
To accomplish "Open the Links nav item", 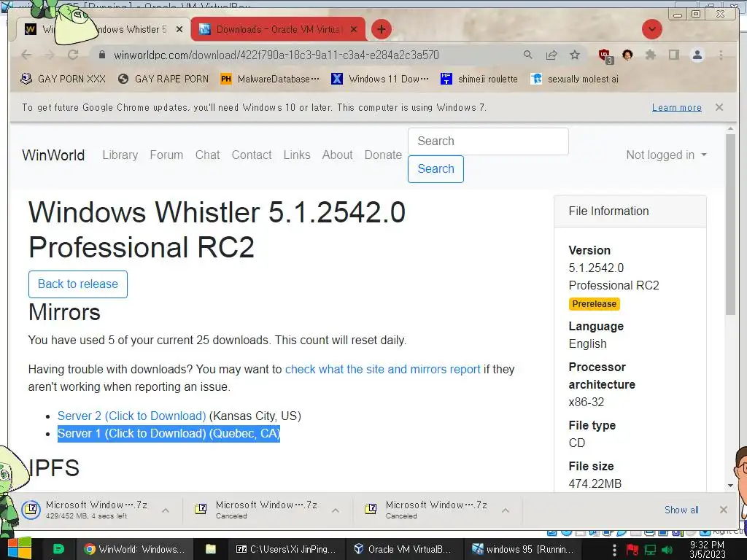I will pyautogui.click(x=297, y=155).
